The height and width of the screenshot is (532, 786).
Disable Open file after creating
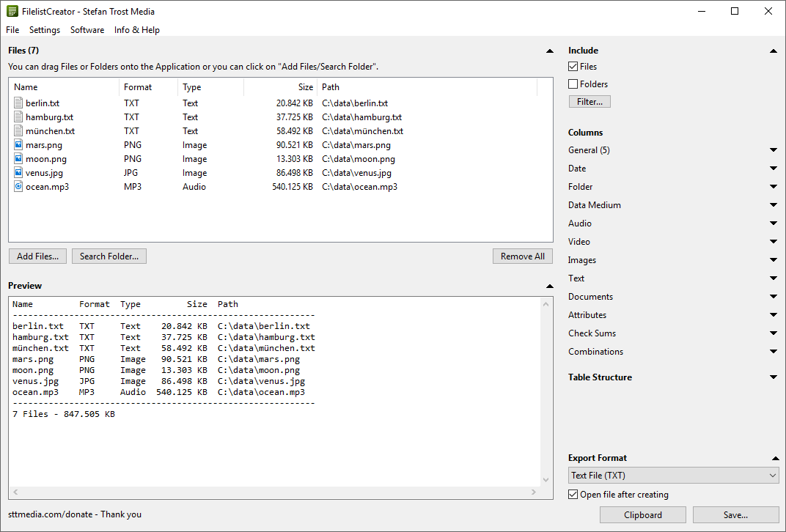(573, 495)
